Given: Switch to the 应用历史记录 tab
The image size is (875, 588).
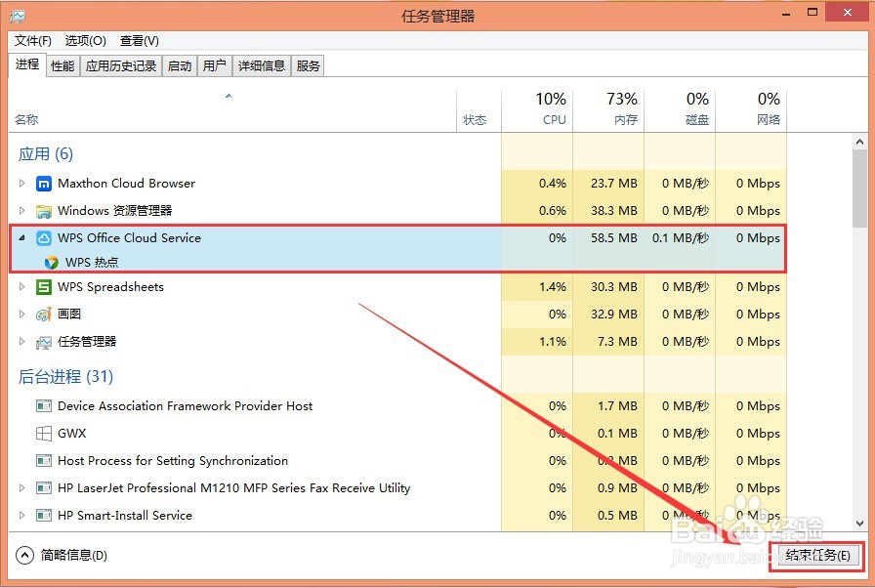Looking at the screenshot, I should (121, 65).
